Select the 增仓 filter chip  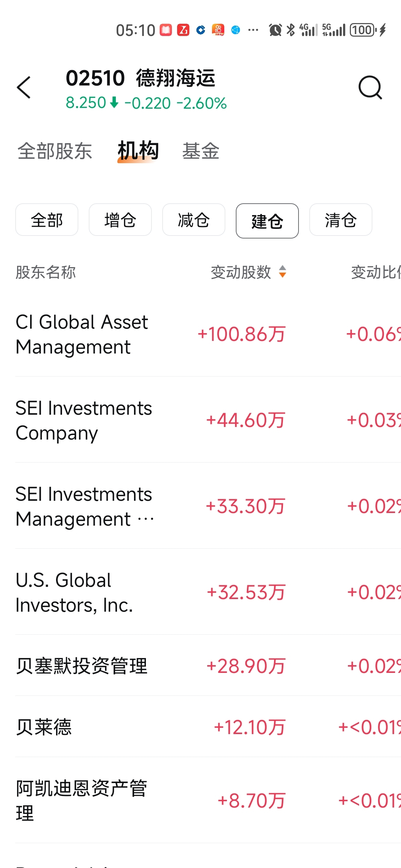point(120,220)
